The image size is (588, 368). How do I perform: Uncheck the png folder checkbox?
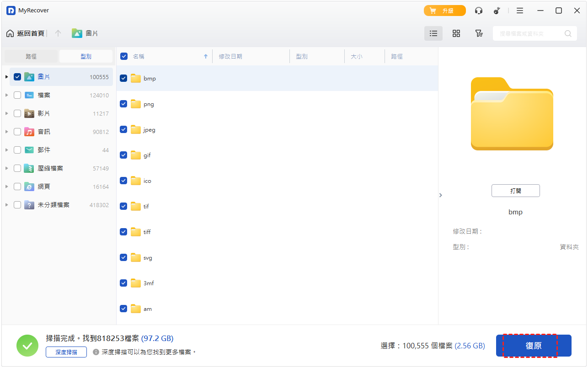click(123, 104)
